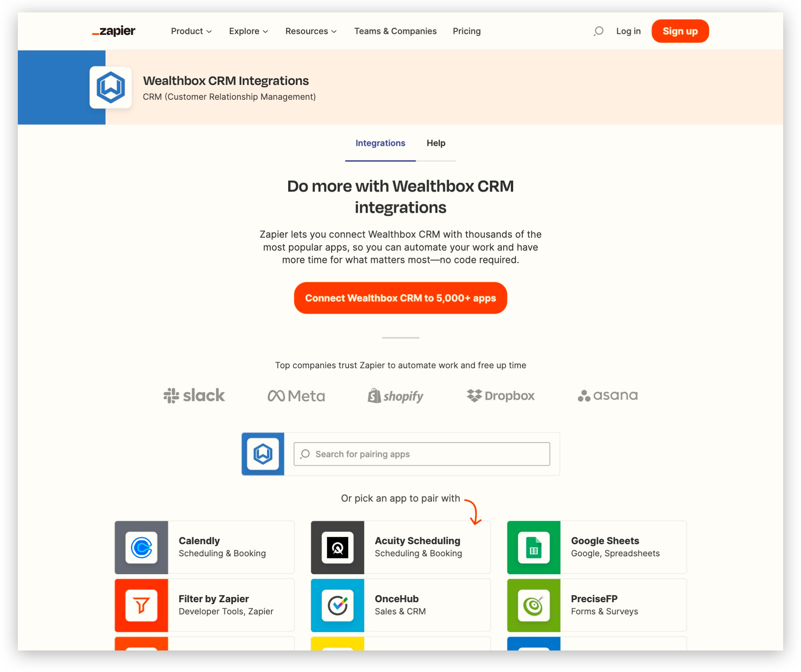The height and width of the screenshot is (672, 801).
Task: Click the Slack logo
Action: 194,396
